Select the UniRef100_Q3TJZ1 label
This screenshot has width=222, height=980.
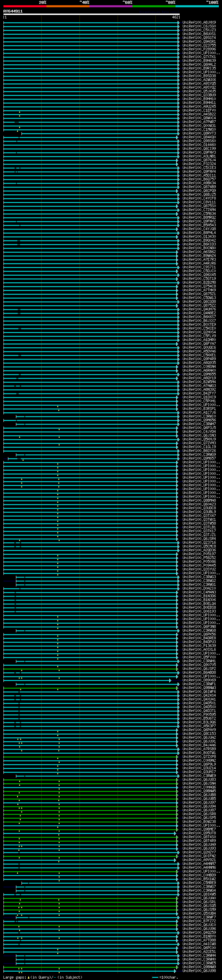coord(199,535)
